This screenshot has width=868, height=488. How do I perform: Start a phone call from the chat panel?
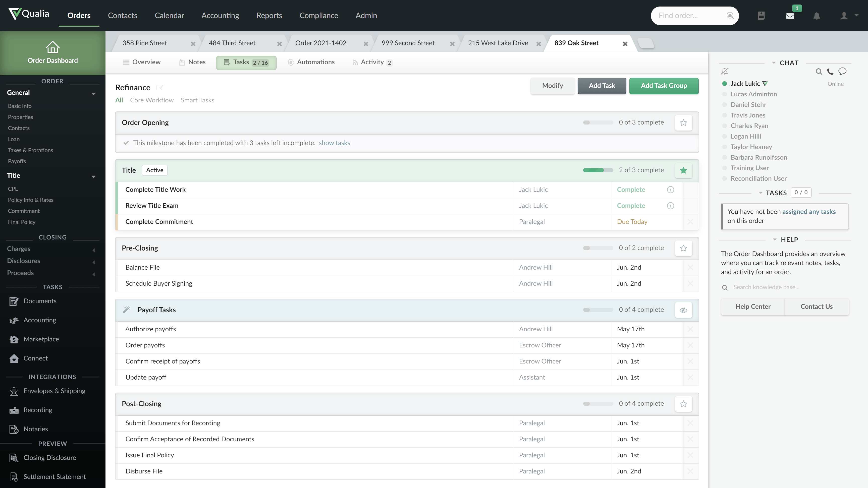point(830,71)
